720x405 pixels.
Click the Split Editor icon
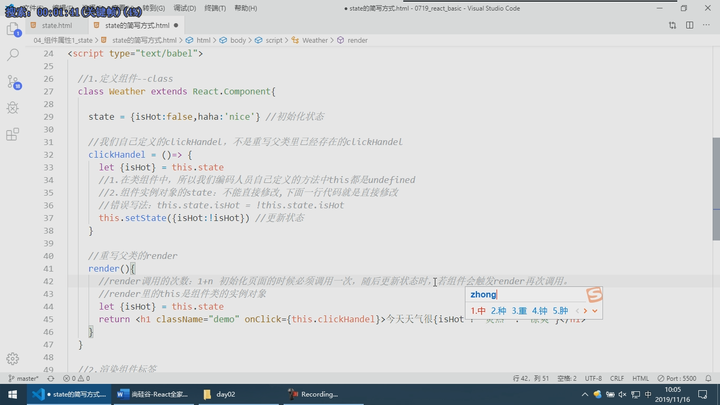pos(690,25)
